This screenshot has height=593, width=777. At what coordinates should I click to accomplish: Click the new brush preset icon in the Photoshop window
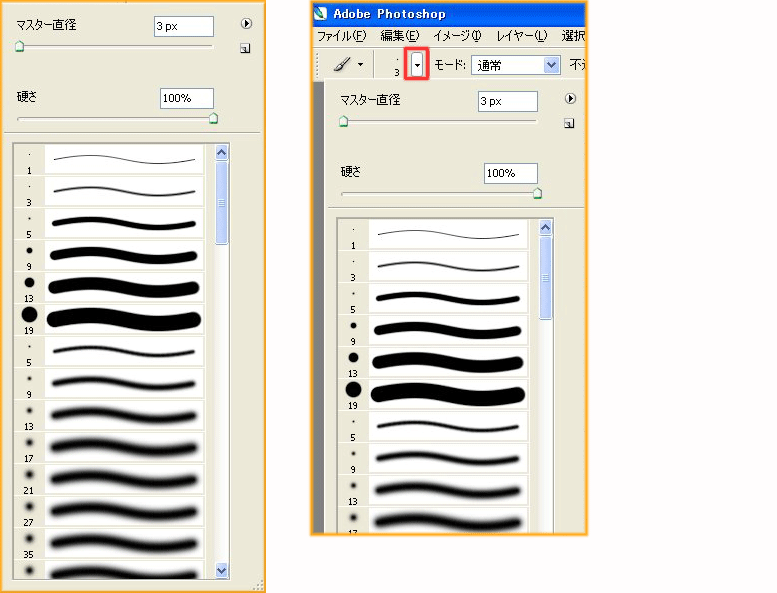(x=569, y=123)
